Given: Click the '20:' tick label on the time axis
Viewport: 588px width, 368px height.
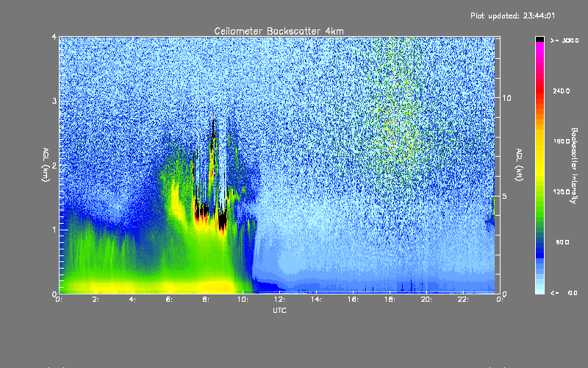Looking at the screenshot, I should (426, 300).
